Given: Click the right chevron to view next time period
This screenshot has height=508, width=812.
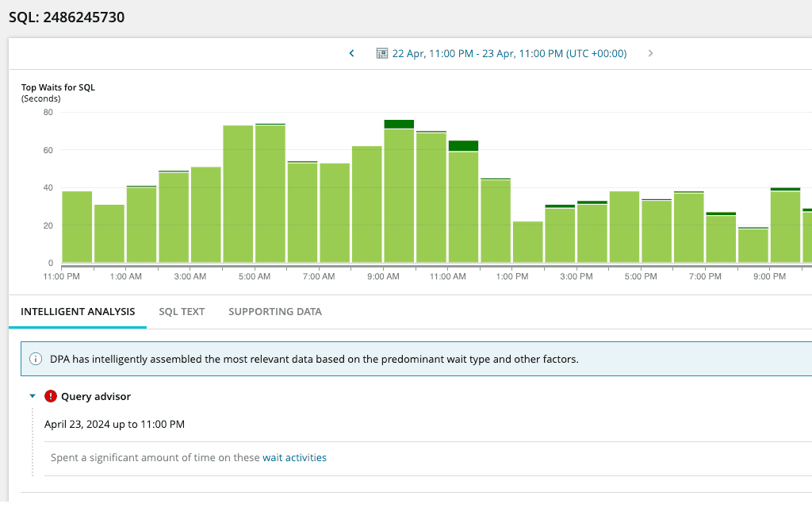Looking at the screenshot, I should [650, 53].
